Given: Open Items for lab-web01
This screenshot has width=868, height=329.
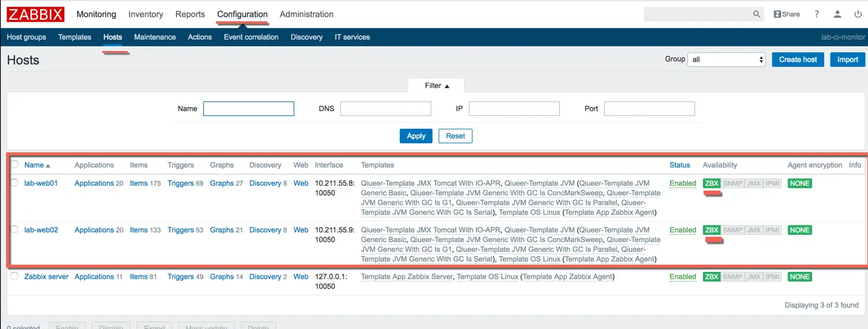Looking at the screenshot, I should [x=139, y=183].
